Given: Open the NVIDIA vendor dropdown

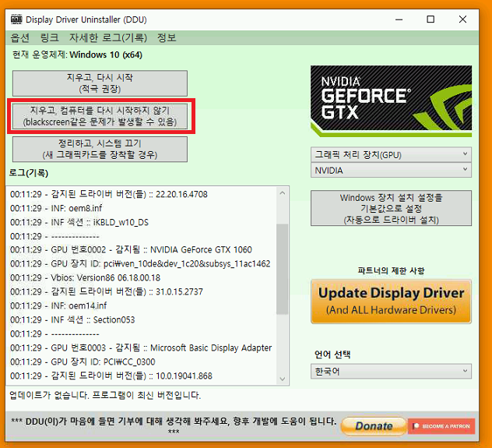Looking at the screenshot, I should (391, 170).
